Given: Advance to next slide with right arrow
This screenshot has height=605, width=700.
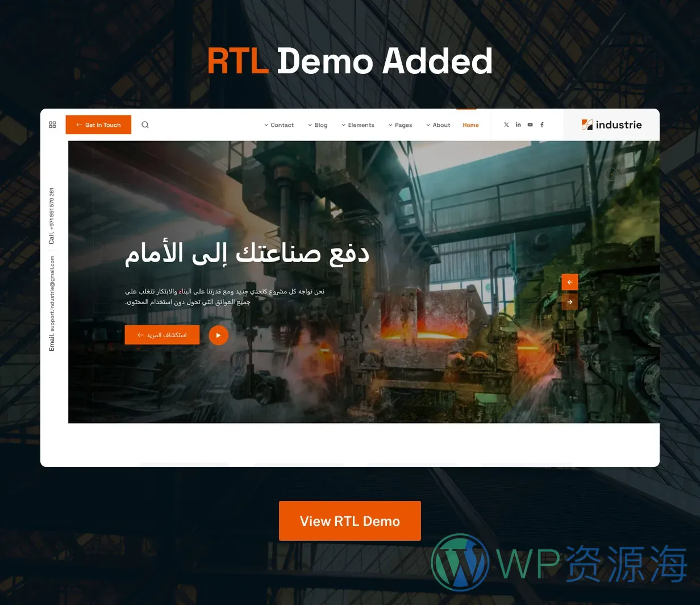Looking at the screenshot, I should (x=569, y=302).
